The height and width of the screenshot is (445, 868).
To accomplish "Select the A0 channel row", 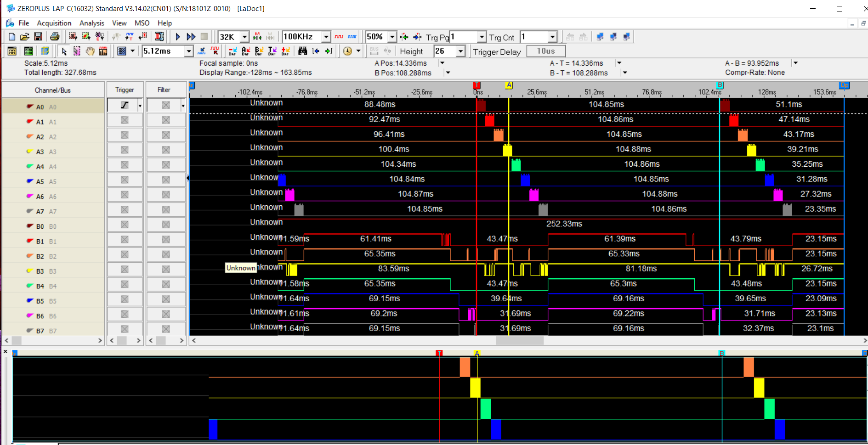I will click(53, 107).
